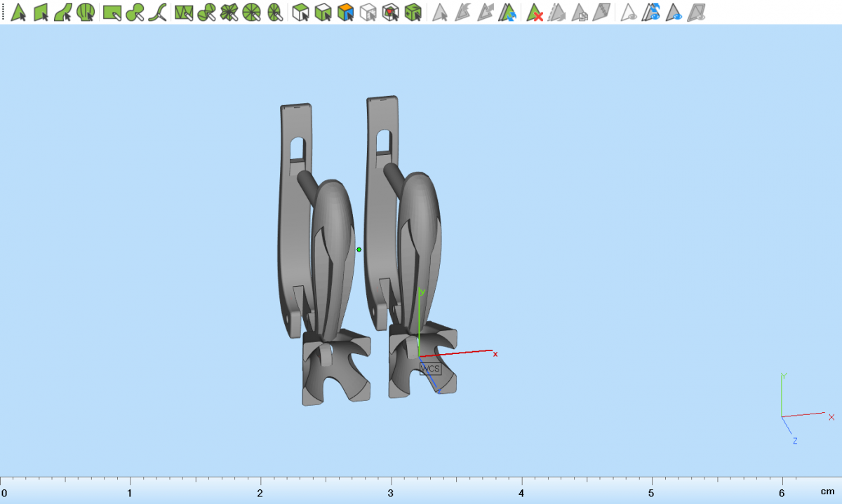Choose the rectangle window marking tool
The image size is (842, 504).
tap(112, 12)
